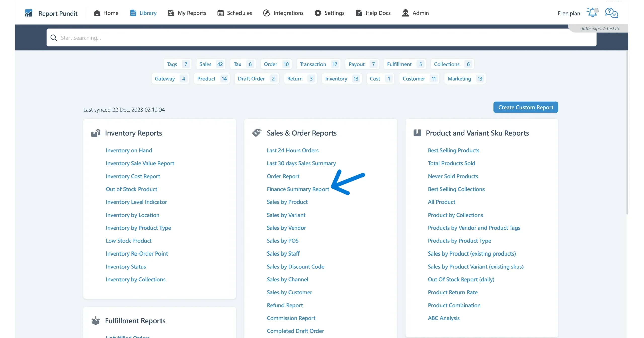Click the My Reports icon
This screenshot has height=338, width=644.
171,13
